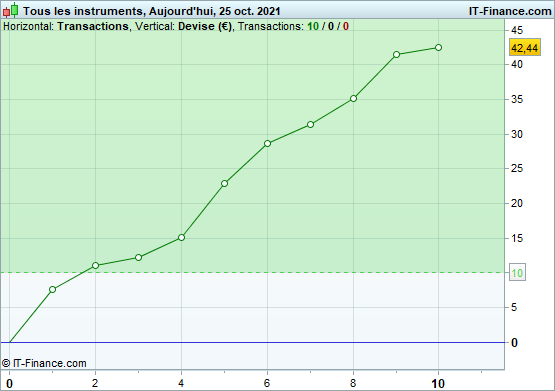Screen dimensions: 555x391
Task: Select the data point at transaction 5
Action: point(224,183)
